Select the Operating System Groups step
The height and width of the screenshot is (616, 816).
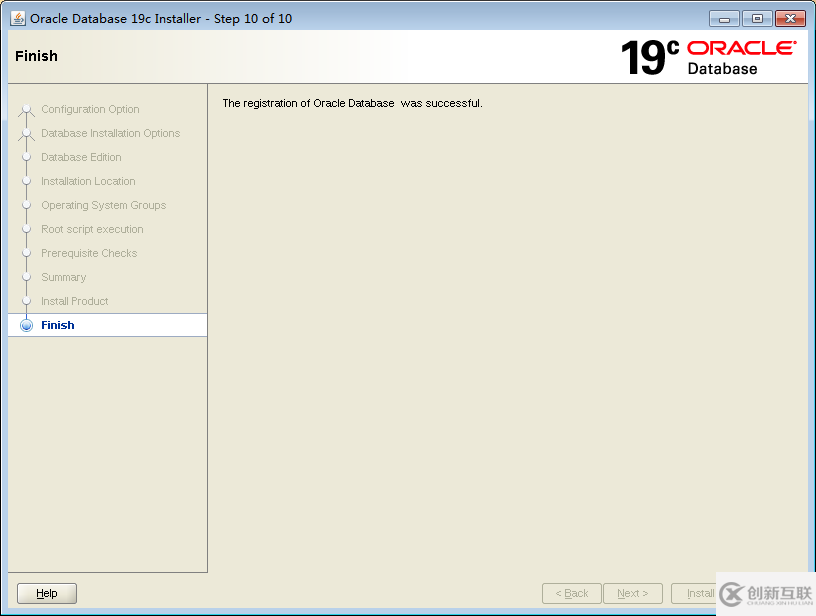(104, 206)
